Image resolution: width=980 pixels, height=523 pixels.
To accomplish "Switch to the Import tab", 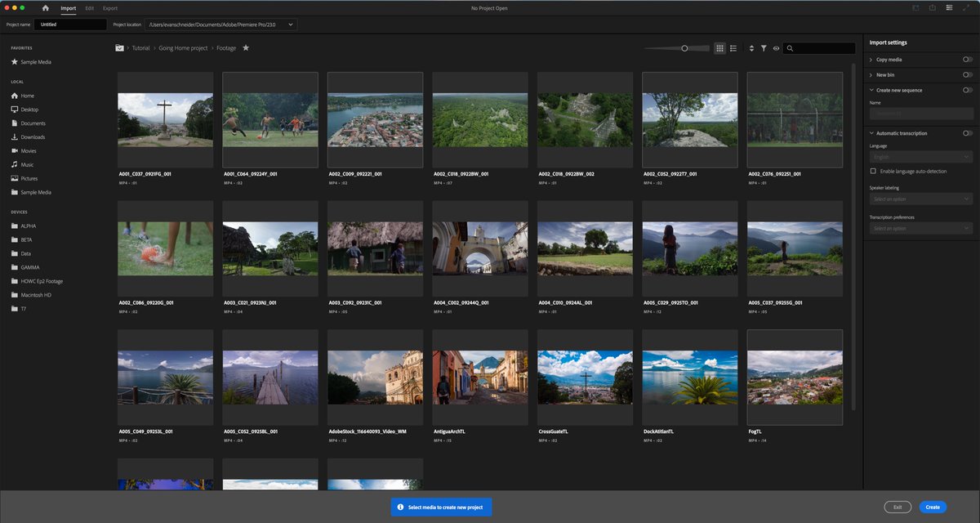I will (69, 8).
